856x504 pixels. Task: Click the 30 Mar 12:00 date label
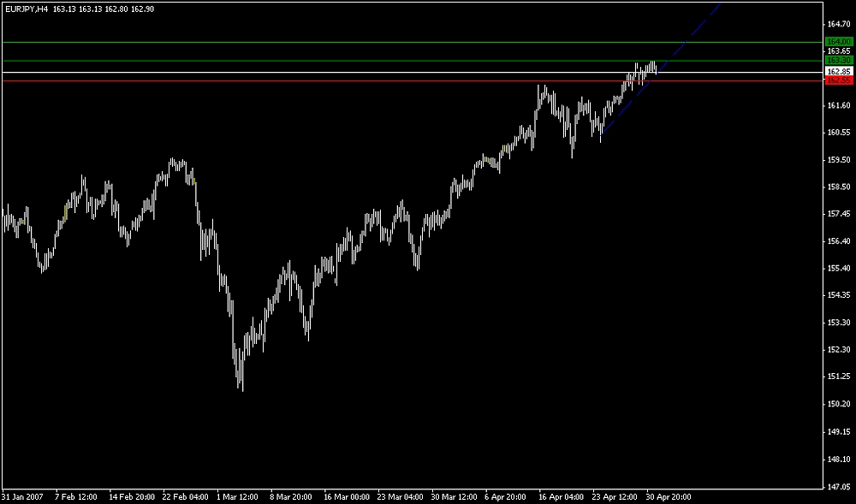click(x=454, y=497)
